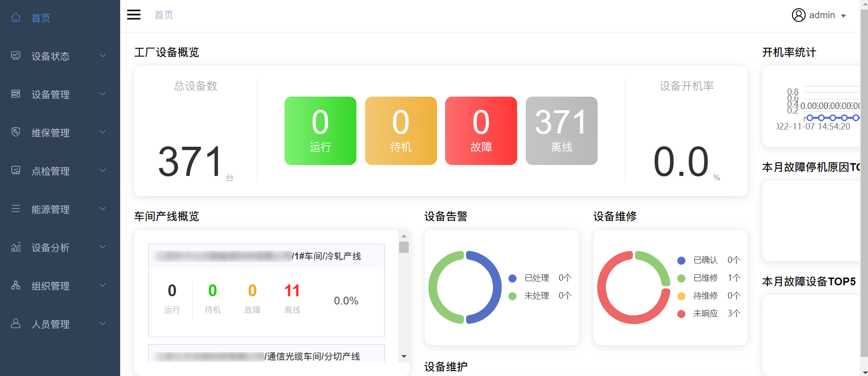Open the 维保管理 sidebar menu
The width and height of the screenshot is (868, 376).
pyautogui.click(x=60, y=133)
